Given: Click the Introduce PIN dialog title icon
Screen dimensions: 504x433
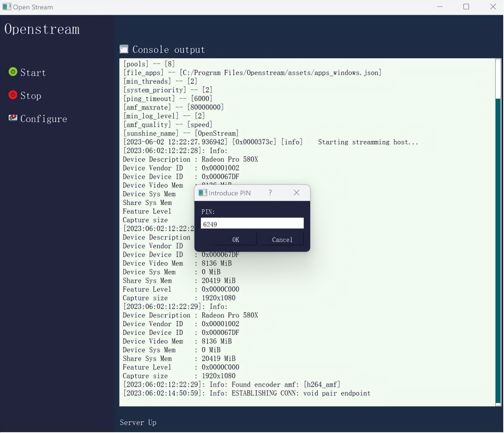Looking at the screenshot, I should tap(203, 193).
